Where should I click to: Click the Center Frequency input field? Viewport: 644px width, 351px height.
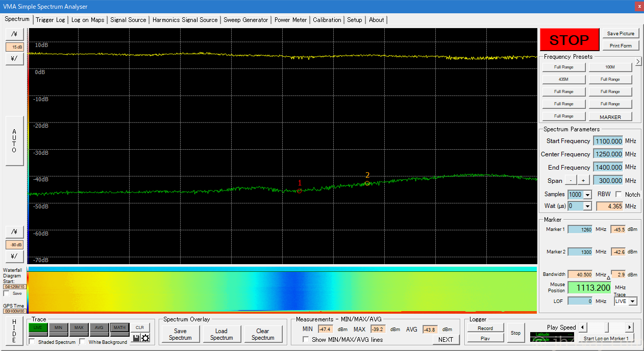[x=608, y=154]
